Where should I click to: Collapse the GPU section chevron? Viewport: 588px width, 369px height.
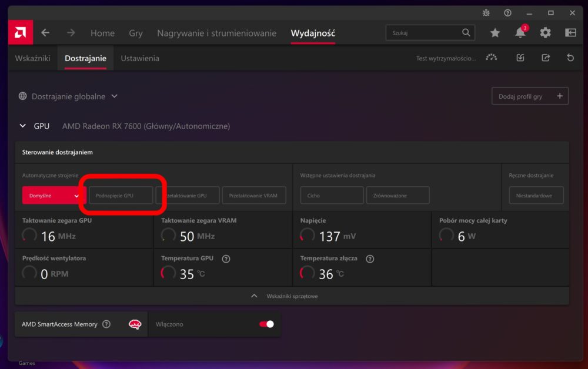point(23,126)
